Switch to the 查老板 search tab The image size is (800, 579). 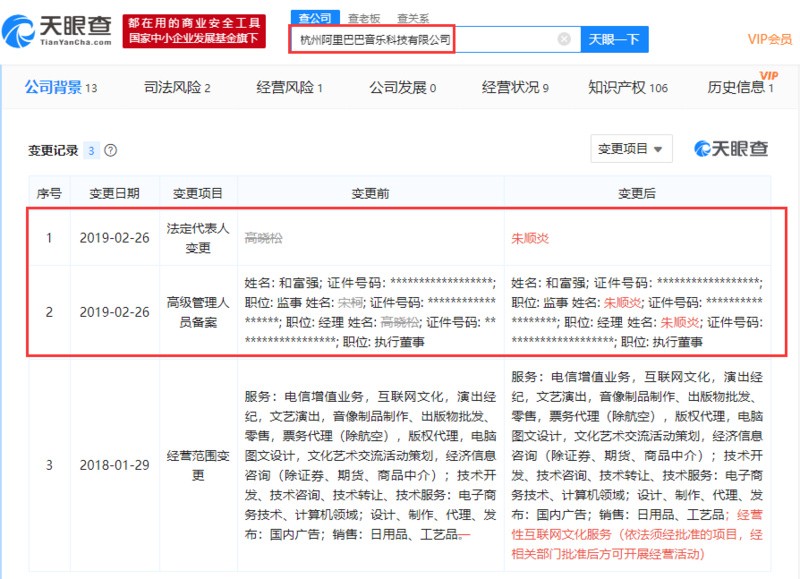(364, 17)
